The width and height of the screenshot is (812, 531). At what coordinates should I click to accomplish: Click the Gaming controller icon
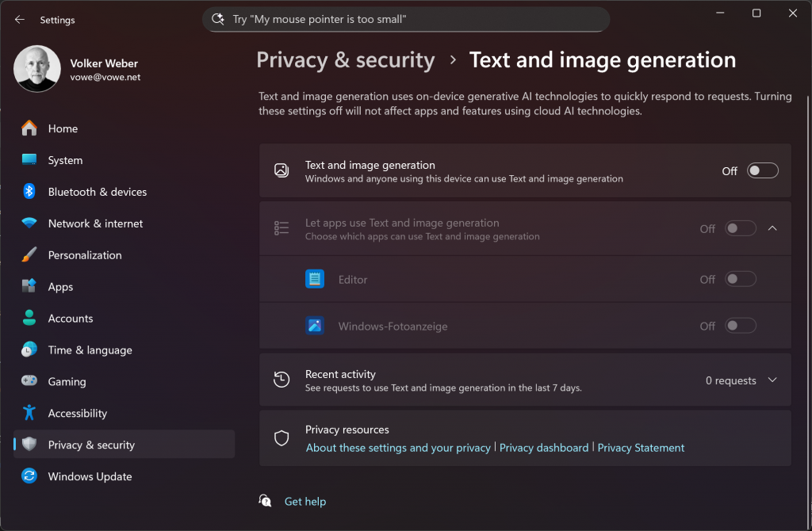pos(29,381)
